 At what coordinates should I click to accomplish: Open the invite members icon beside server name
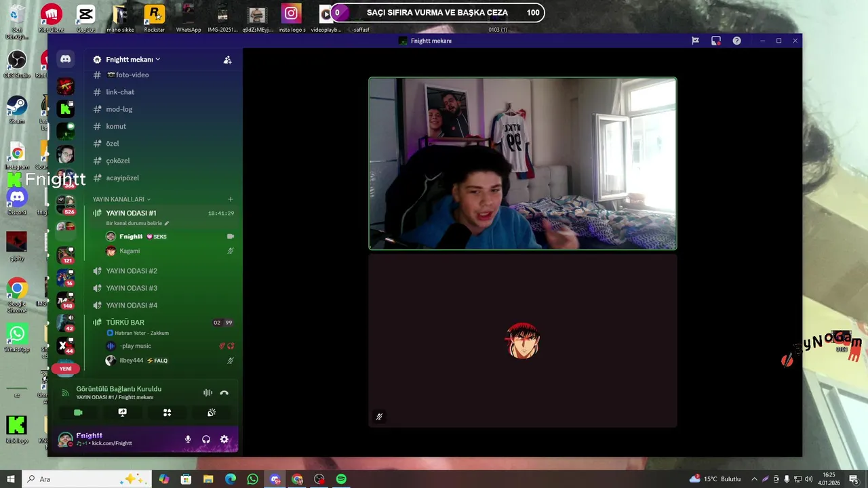click(227, 60)
